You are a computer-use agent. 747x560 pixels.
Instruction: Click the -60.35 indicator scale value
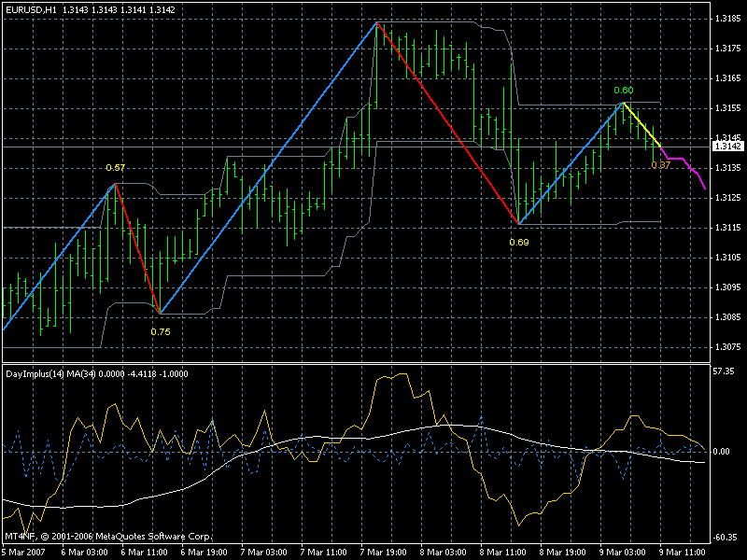click(x=725, y=538)
